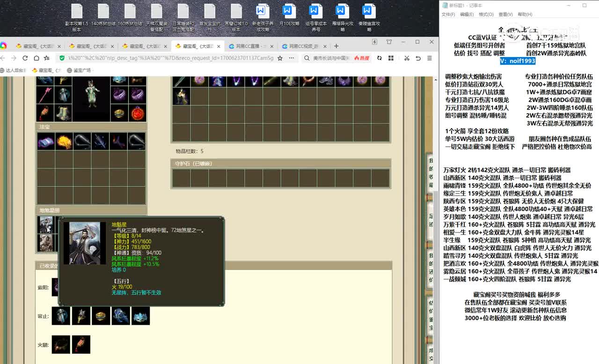
Task: Click the 热搜 hot search button
Action: (x=362, y=58)
